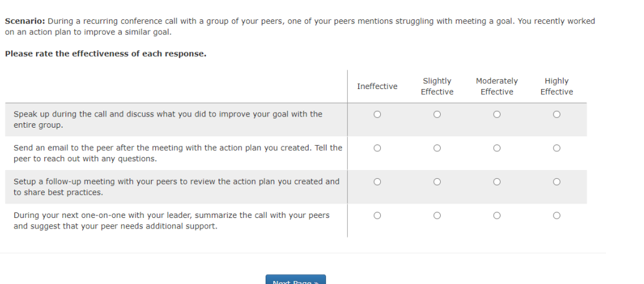Rate 'Speak up during the call' as Ineffective
This screenshot has width=644, height=284.
tap(377, 115)
